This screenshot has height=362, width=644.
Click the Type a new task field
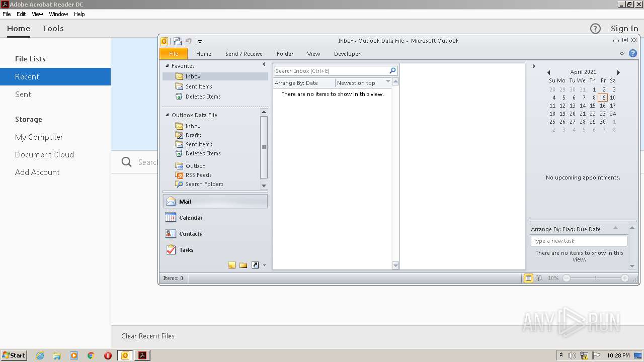579,241
